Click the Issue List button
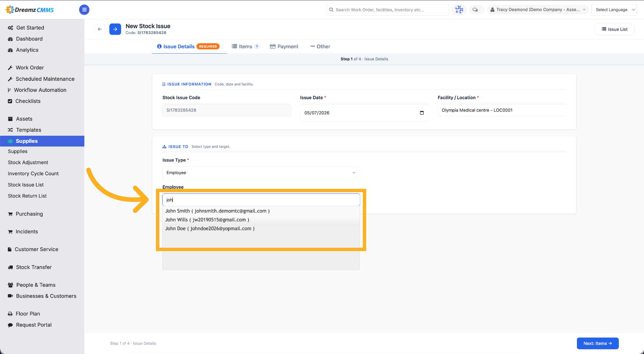644x354 pixels. pos(614,29)
